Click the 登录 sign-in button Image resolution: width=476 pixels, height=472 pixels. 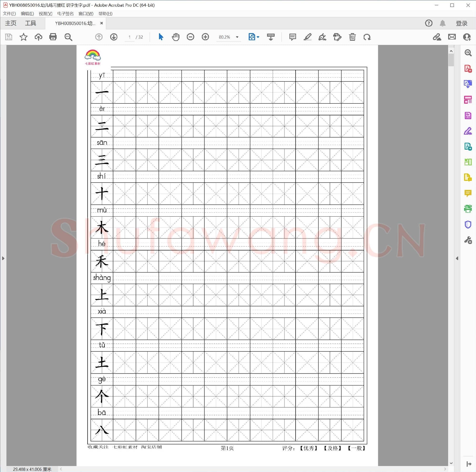coord(461,23)
